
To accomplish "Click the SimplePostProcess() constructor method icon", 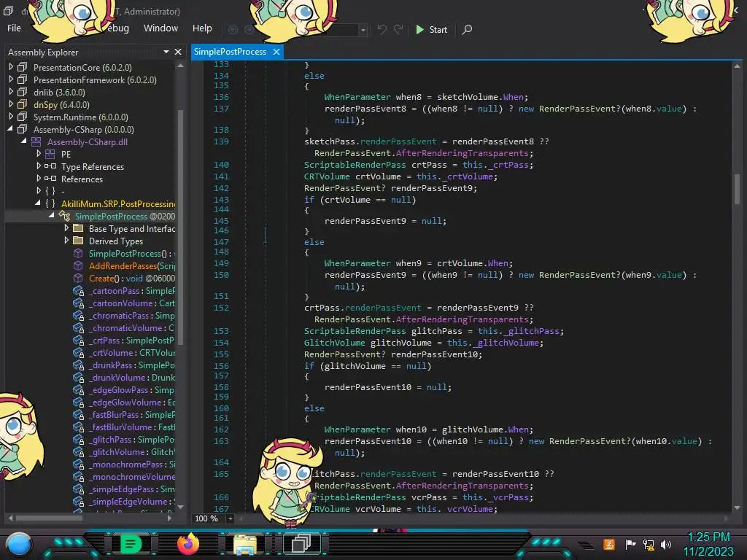I will (x=78, y=253).
